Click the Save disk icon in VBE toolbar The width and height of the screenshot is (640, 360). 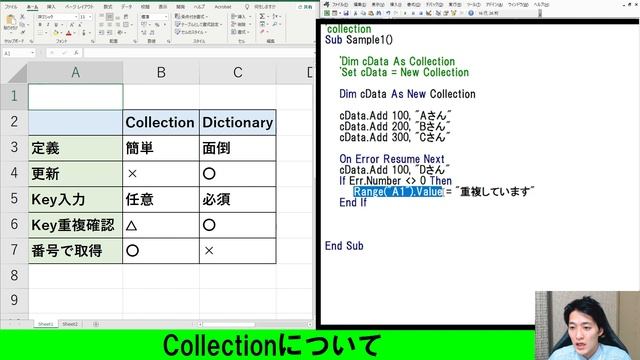tap(346, 13)
